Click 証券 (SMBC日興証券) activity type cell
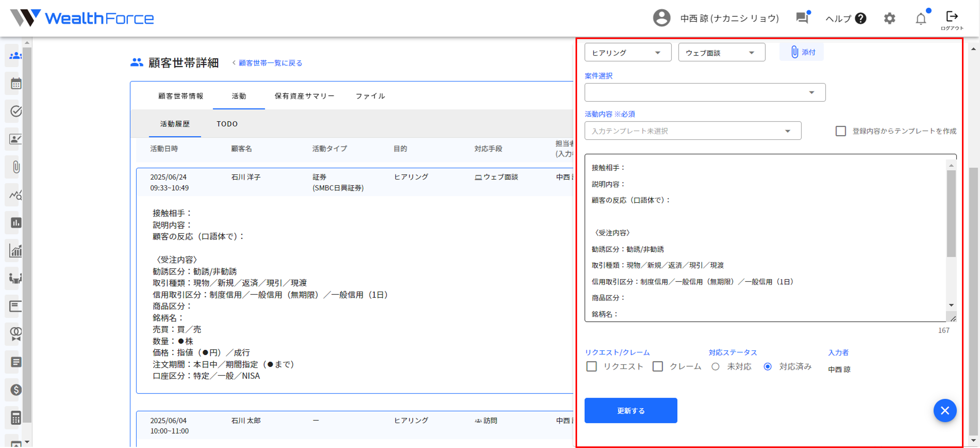 point(338,182)
